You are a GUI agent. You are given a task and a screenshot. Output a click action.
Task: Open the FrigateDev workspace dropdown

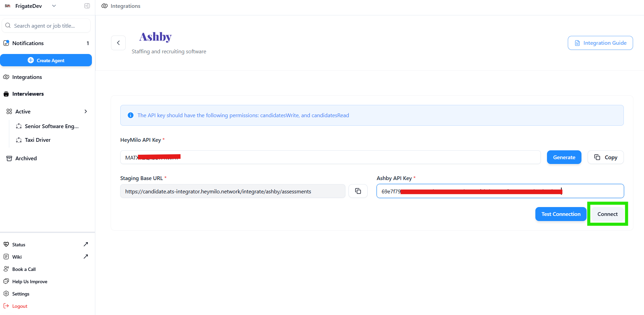54,6
